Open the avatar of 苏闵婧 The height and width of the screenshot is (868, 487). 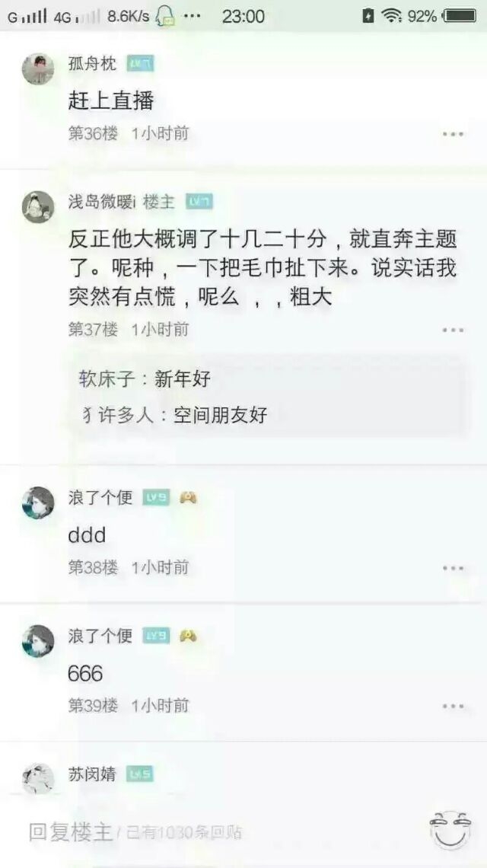(38, 778)
